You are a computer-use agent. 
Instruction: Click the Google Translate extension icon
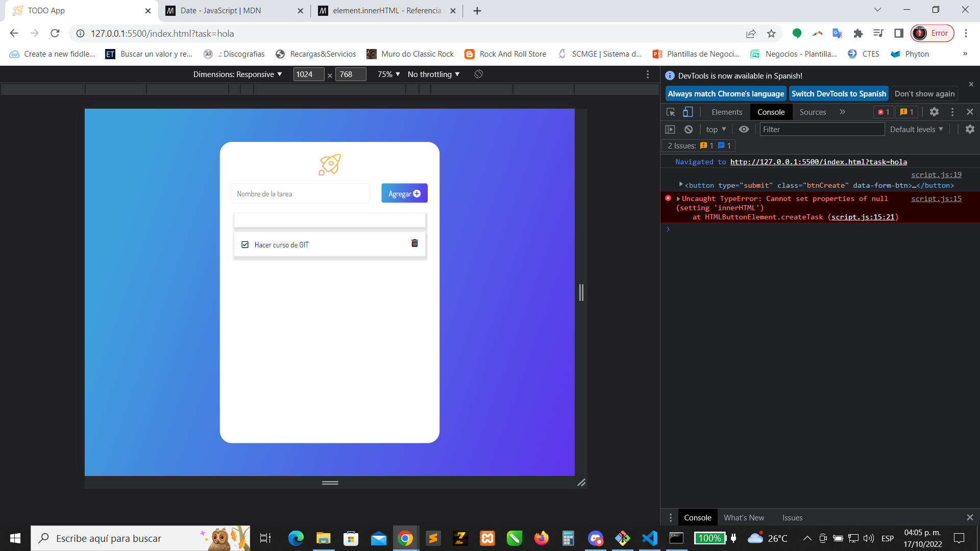838,34
